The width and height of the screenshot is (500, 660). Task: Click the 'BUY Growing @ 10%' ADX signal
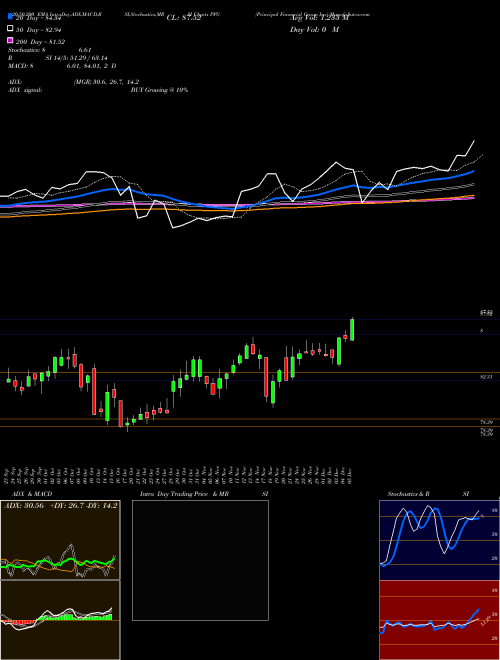159,90
